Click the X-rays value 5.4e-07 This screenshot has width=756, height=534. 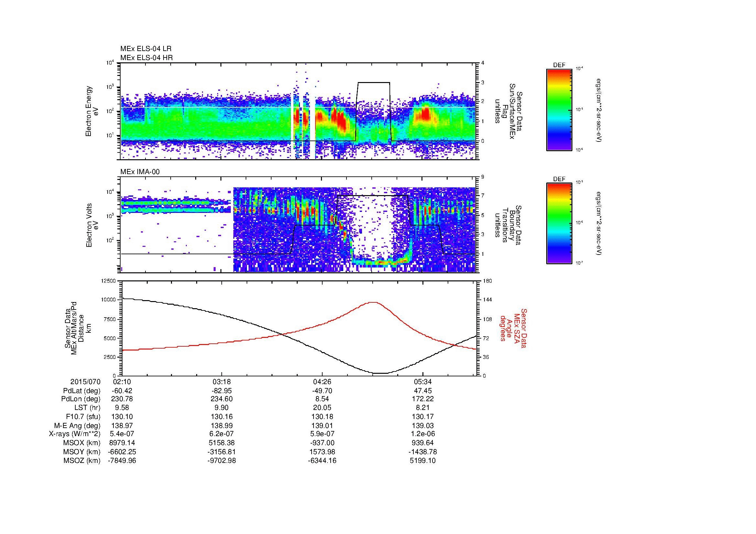pos(122,434)
